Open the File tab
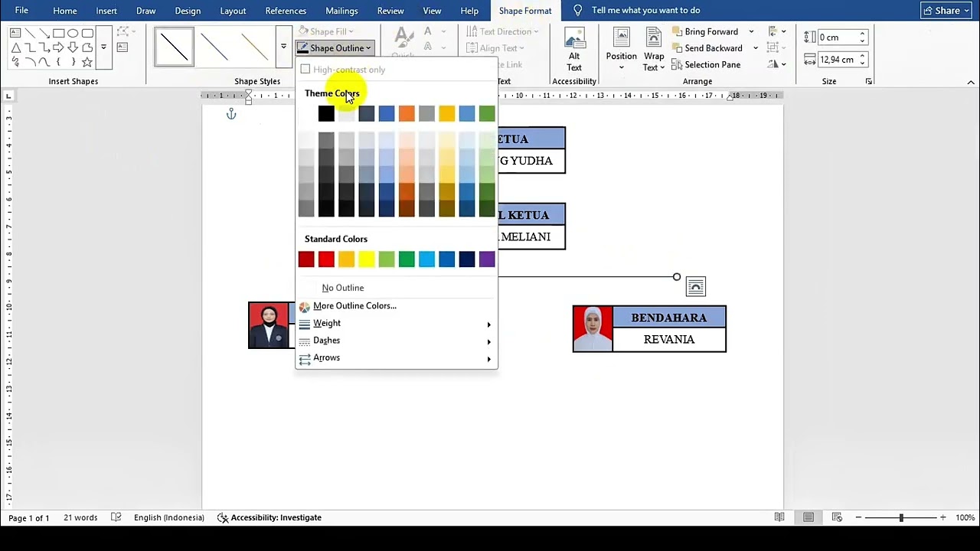This screenshot has width=980, height=551. [21, 10]
